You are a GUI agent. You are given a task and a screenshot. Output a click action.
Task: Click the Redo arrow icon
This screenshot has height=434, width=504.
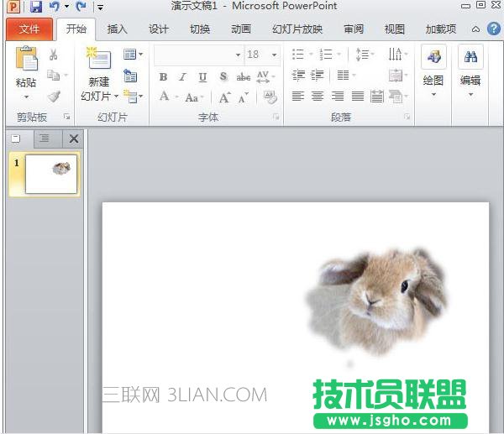[81, 6]
